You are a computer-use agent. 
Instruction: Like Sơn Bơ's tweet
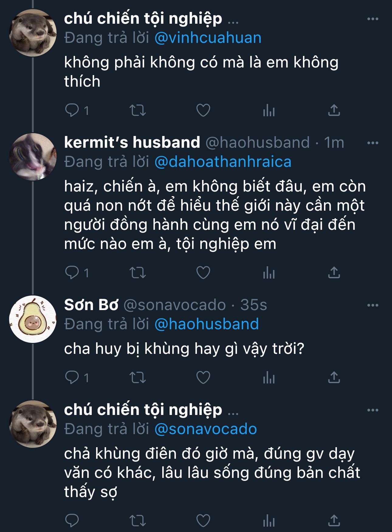click(203, 378)
